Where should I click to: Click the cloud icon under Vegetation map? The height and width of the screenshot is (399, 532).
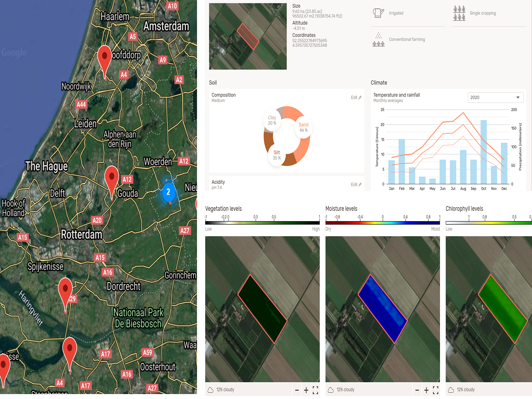point(210,390)
